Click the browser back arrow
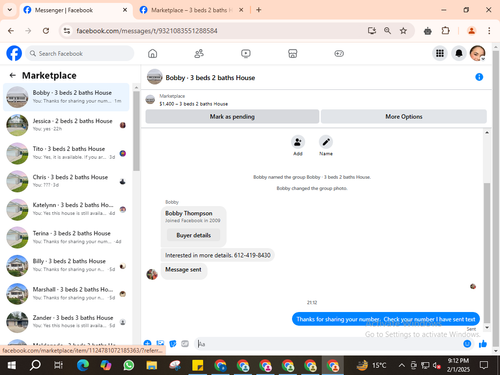 coord(11,31)
